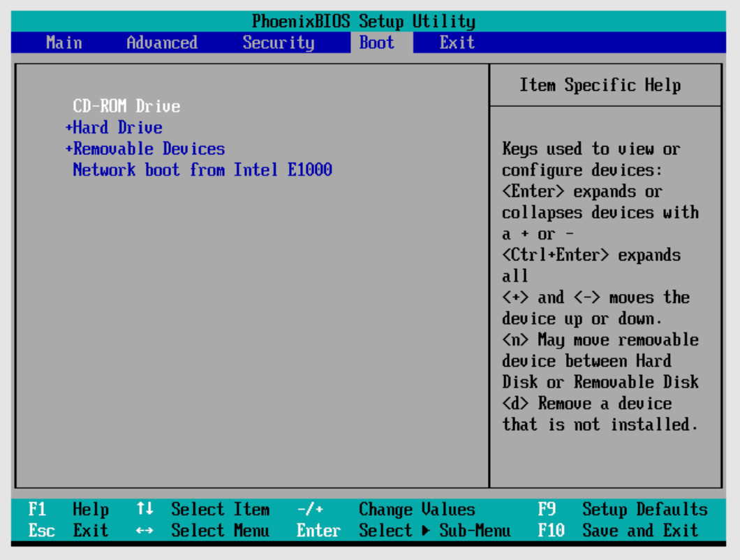Click the triangle arrow before Sub-Menu
Viewport: 740px width, 560px height.
[426, 531]
